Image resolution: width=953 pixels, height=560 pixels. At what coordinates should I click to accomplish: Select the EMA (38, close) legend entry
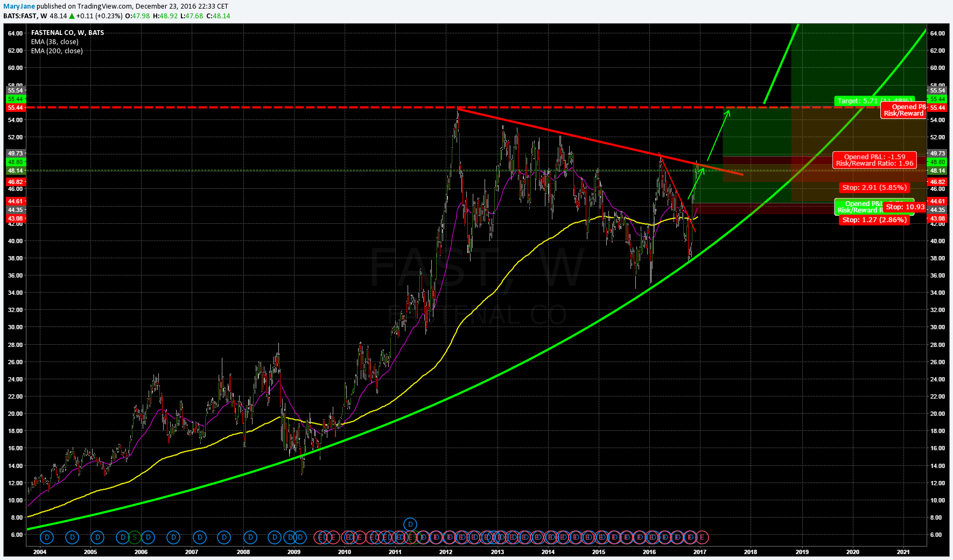[x=55, y=42]
